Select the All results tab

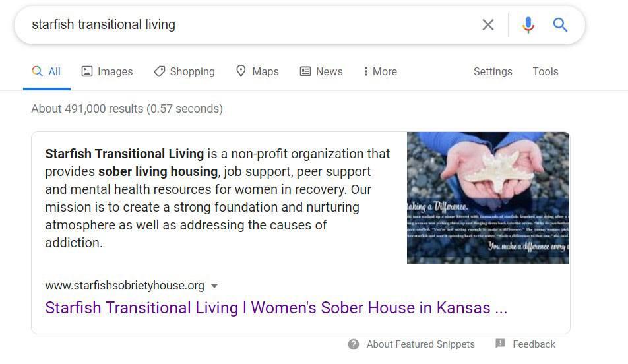[46, 71]
